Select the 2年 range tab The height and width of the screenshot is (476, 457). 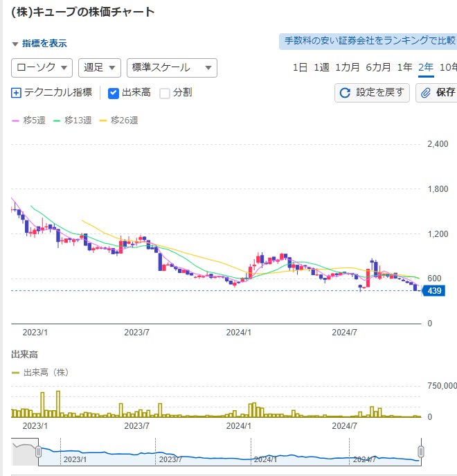(x=426, y=67)
